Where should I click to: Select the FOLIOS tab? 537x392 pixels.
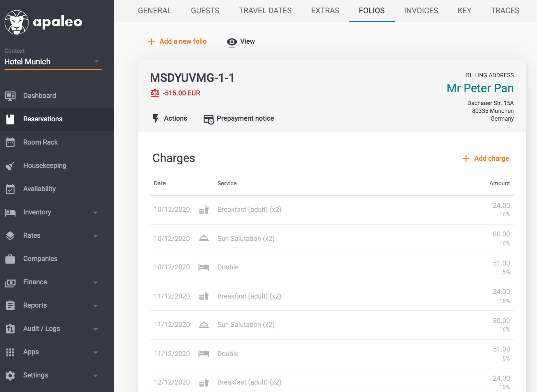[372, 11]
